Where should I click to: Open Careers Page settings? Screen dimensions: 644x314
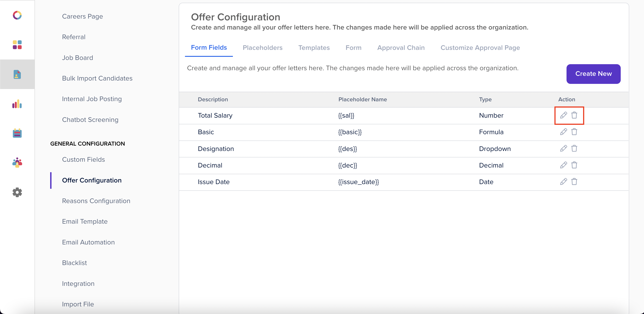coord(82,16)
